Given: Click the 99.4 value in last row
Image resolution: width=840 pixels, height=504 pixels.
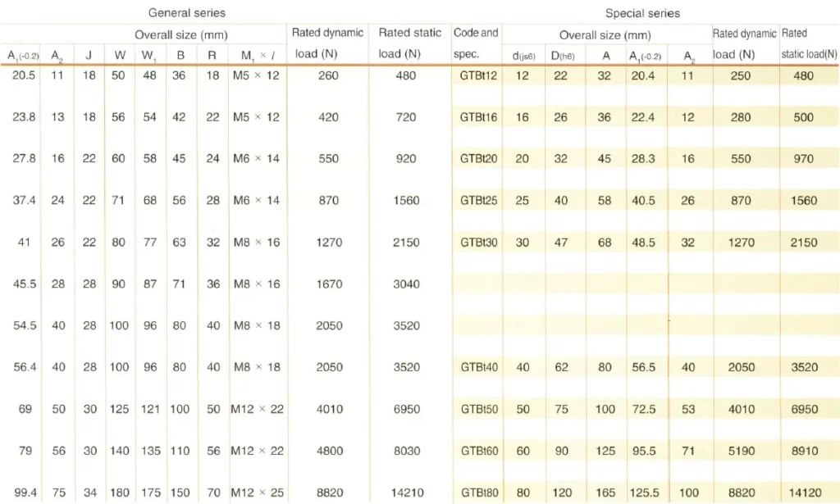Looking at the screenshot, I should pyautogui.click(x=24, y=493).
